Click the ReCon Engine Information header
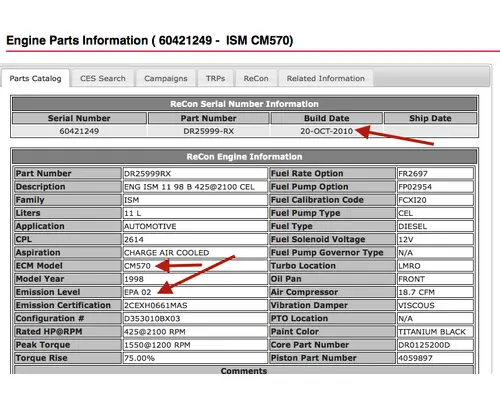Screen dimensions: 500x400 (x=244, y=157)
